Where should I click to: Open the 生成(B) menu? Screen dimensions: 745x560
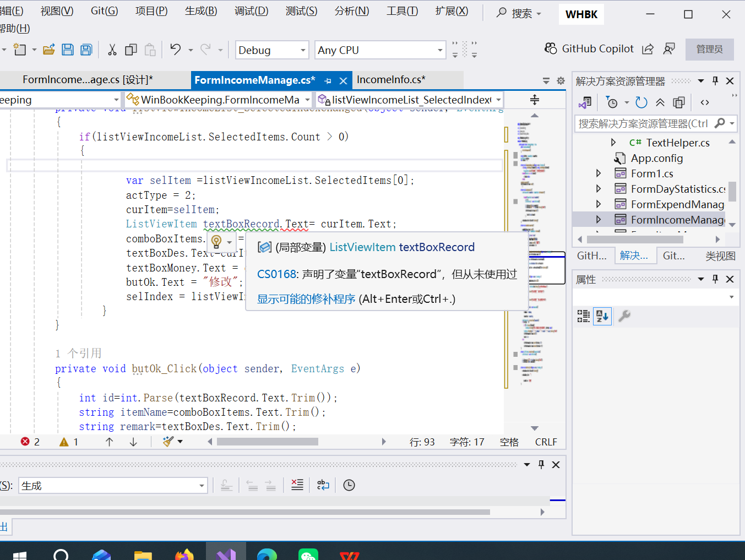point(201,11)
